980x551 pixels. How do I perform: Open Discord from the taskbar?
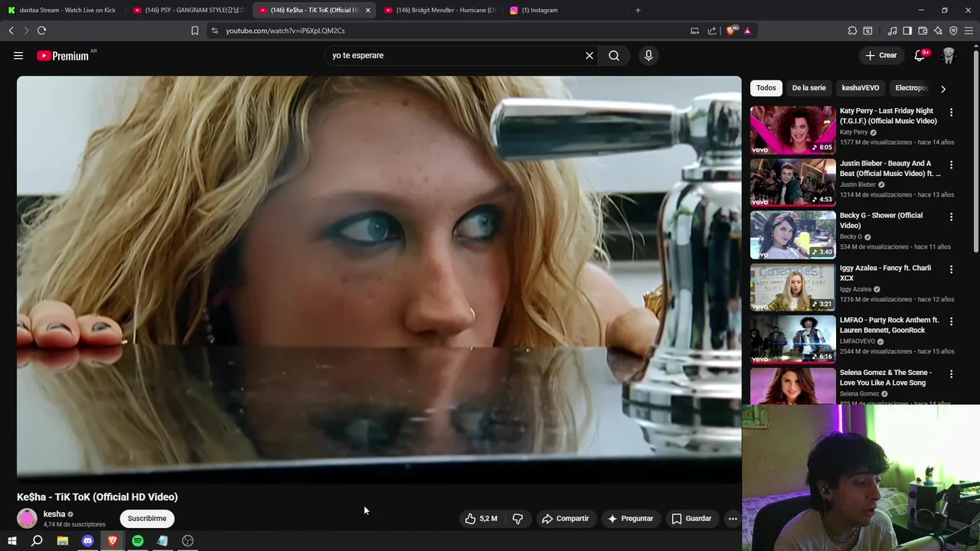(x=87, y=541)
